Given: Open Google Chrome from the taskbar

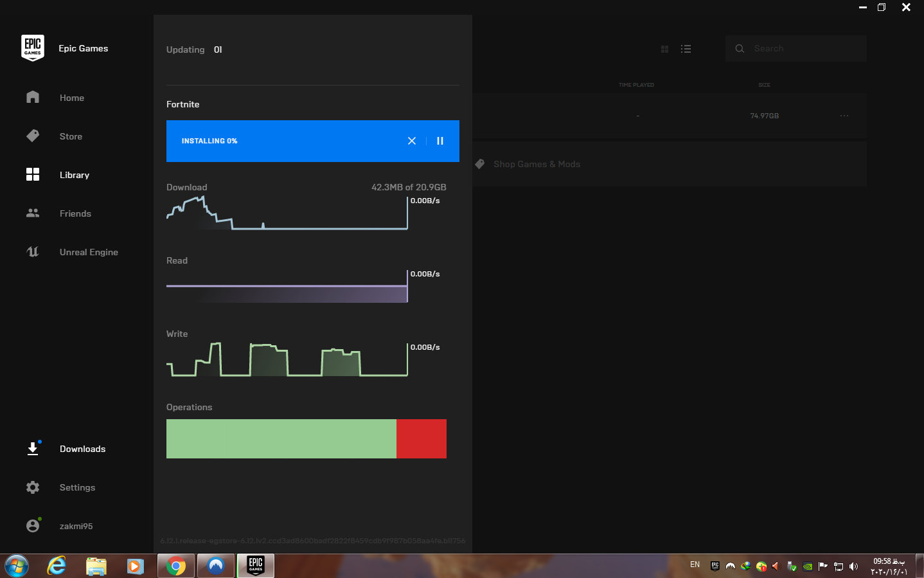Looking at the screenshot, I should click(175, 566).
